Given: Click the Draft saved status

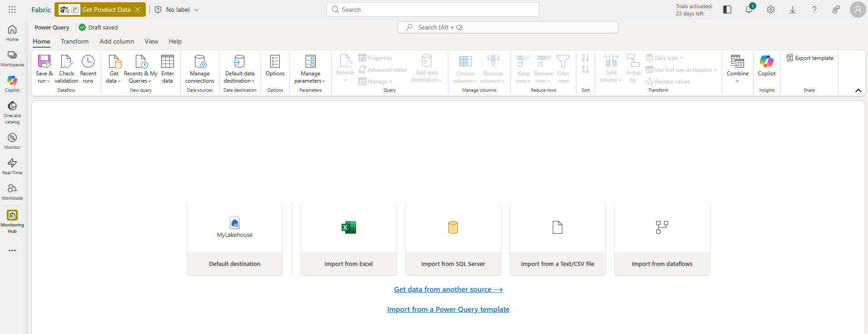Looking at the screenshot, I should (x=98, y=27).
